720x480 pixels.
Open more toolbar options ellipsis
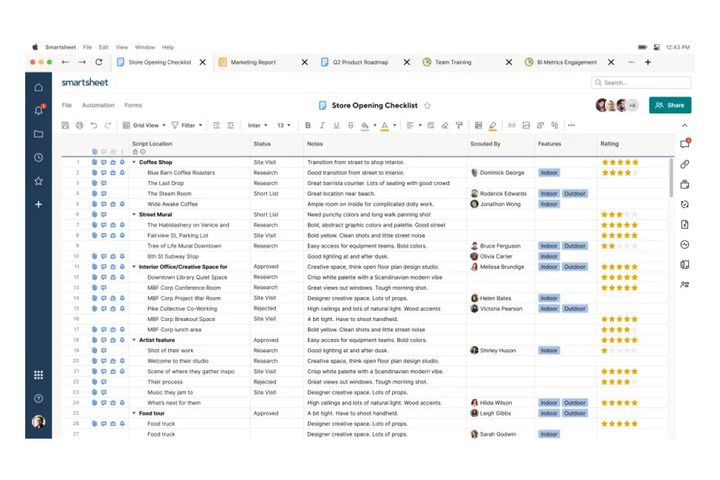571,125
